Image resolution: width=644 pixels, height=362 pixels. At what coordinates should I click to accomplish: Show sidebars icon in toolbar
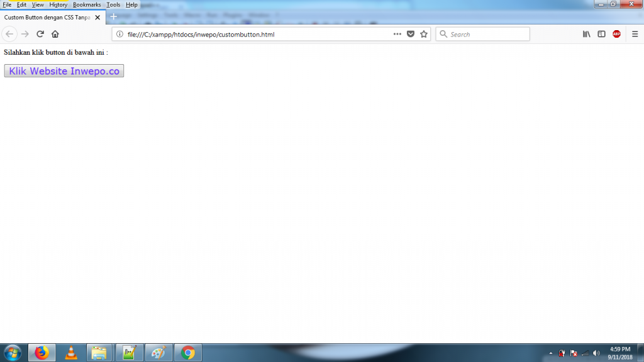coord(602,34)
